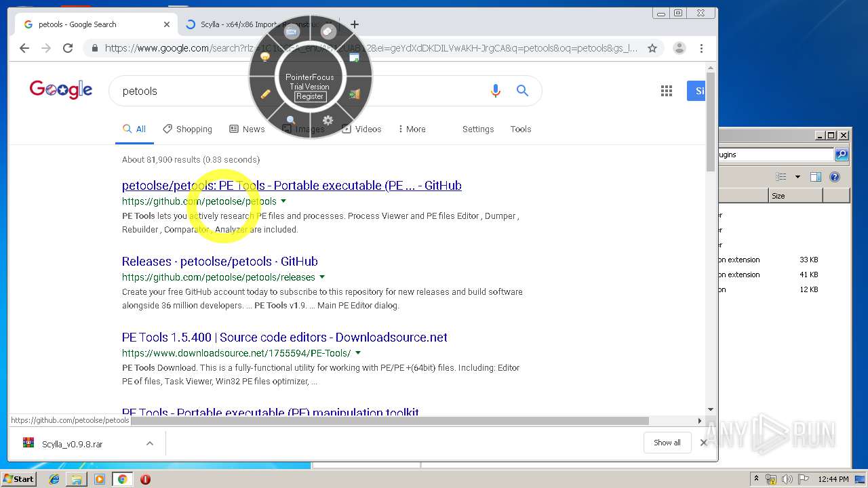Go forward in Chrome
This screenshot has height=488, width=868.
46,48
